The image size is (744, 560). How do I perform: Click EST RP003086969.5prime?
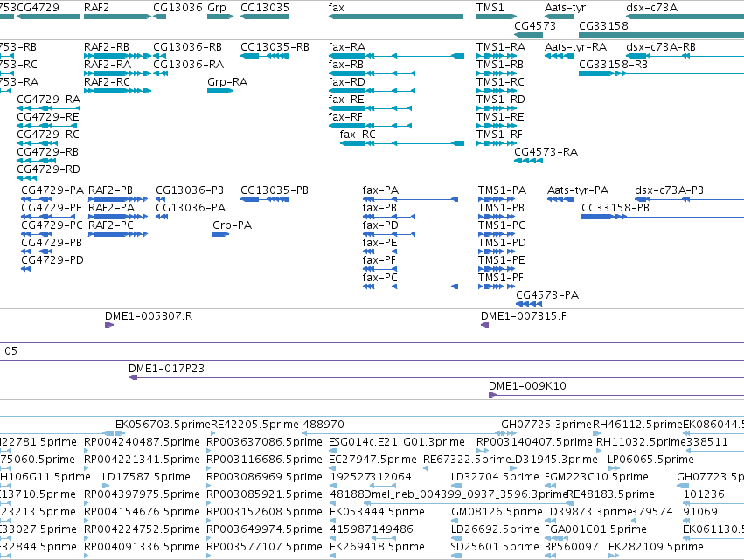pyautogui.click(x=209, y=486)
